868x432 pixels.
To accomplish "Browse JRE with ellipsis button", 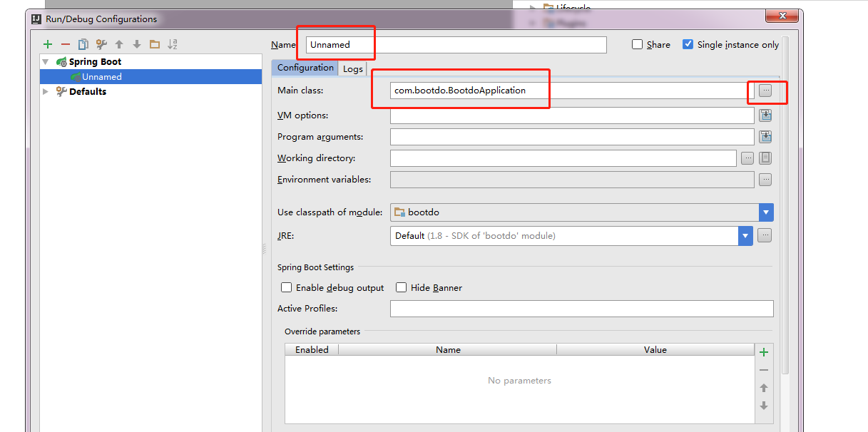I will [765, 235].
